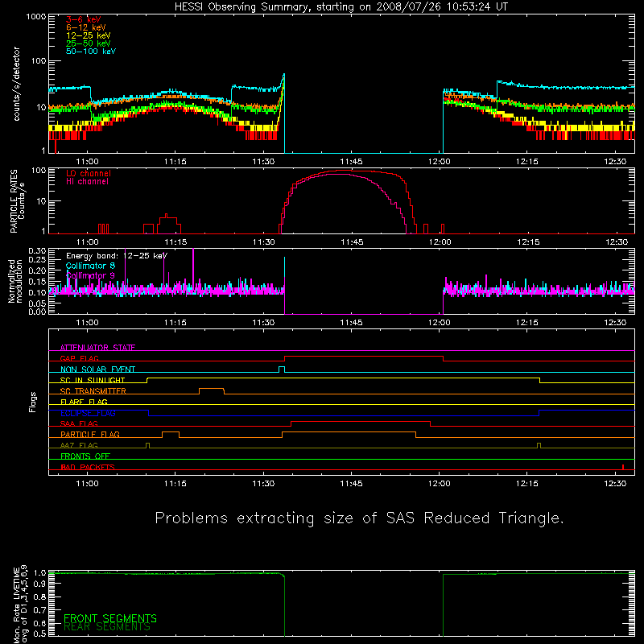Select the 25-50 keV legend entry
This screenshot has width=644, height=644.
click(88, 43)
